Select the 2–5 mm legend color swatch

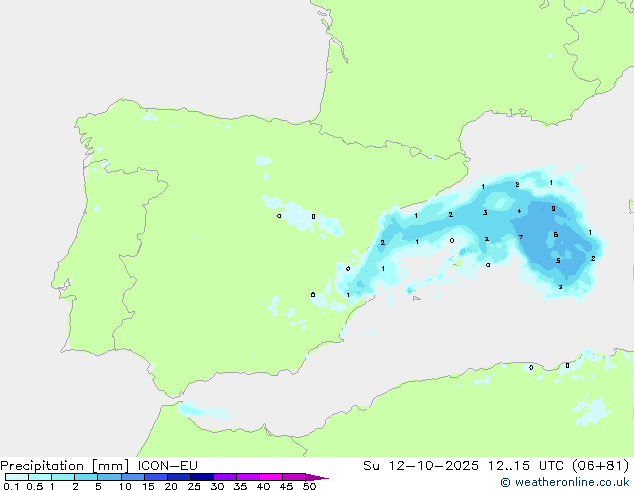point(86,477)
